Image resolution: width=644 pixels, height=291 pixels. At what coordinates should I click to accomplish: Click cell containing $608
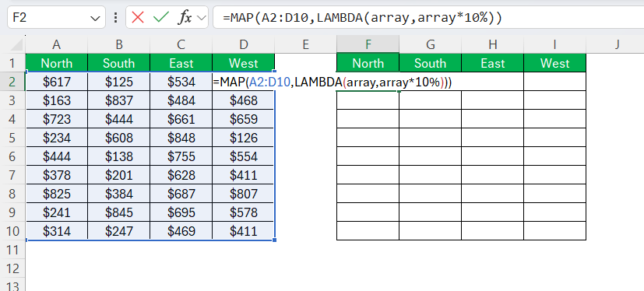pyautogui.click(x=118, y=138)
